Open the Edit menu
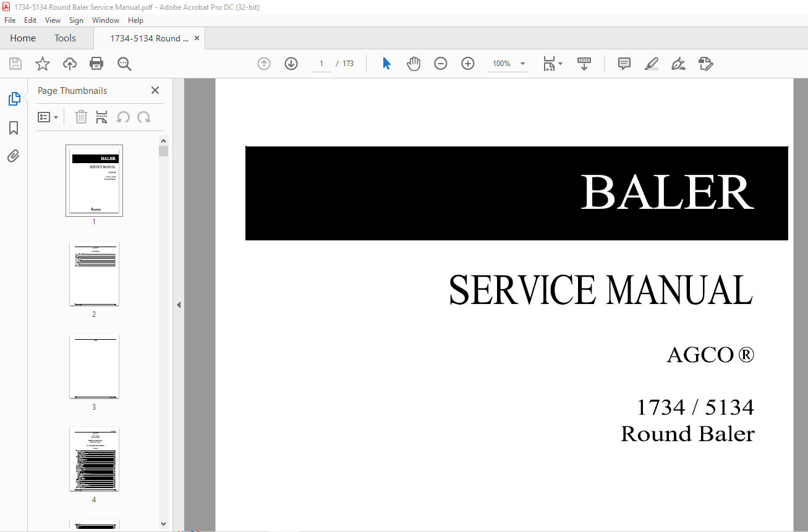 [30, 20]
